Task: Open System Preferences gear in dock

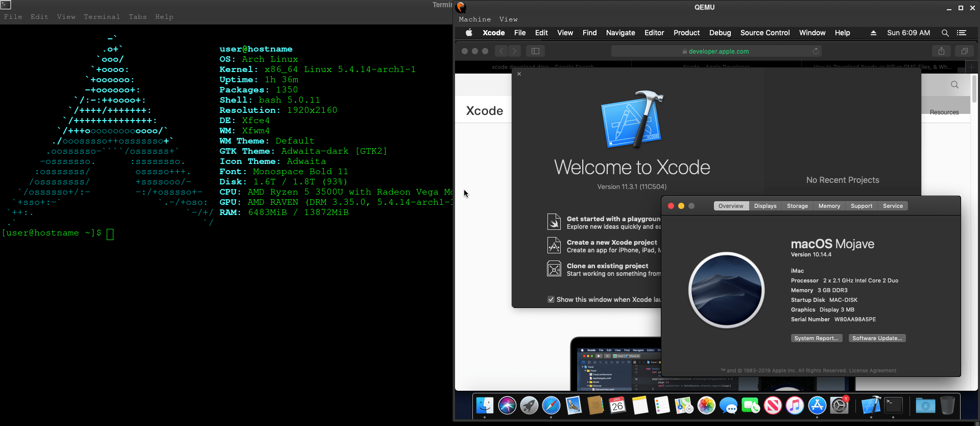Action: (x=840, y=406)
